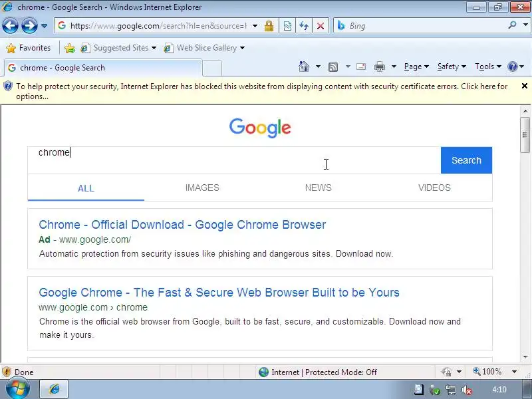Click the Read Mail envelope icon
This screenshot has height=399, width=532.
(x=361, y=66)
